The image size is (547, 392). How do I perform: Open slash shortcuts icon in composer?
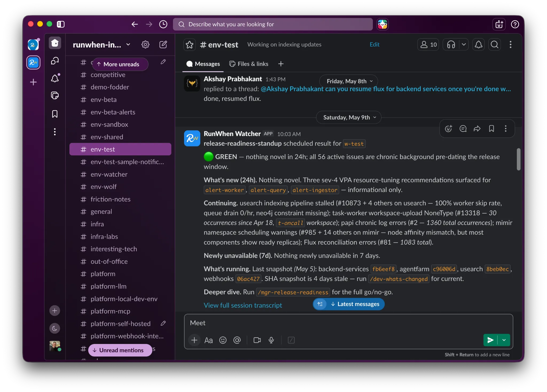tap(291, 340)
